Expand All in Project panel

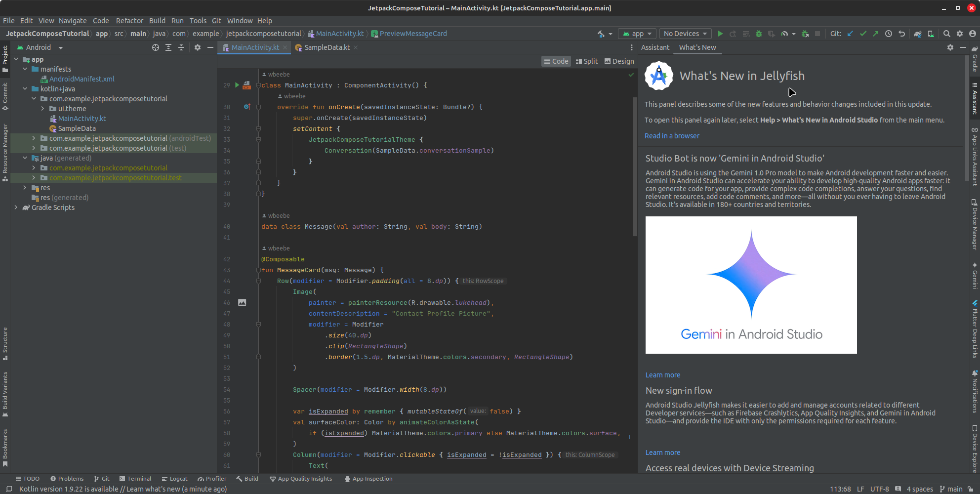click(x=168, y=47)
